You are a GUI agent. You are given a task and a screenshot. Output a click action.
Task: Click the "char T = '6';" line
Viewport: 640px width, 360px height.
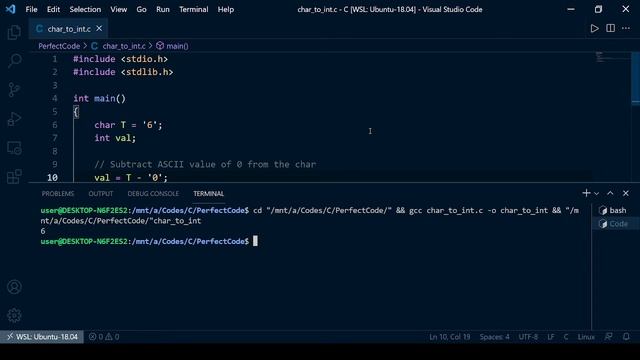128,125
